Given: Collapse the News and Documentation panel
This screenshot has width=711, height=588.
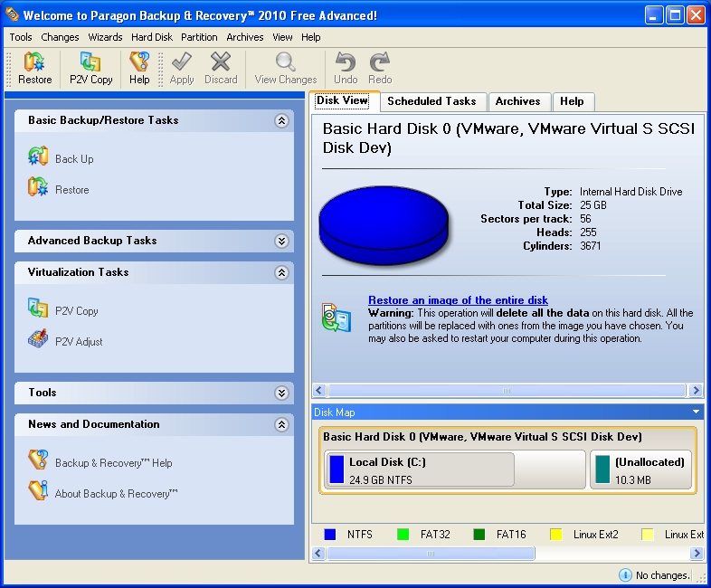Looking at the screenshot, I should pos(281,424).
